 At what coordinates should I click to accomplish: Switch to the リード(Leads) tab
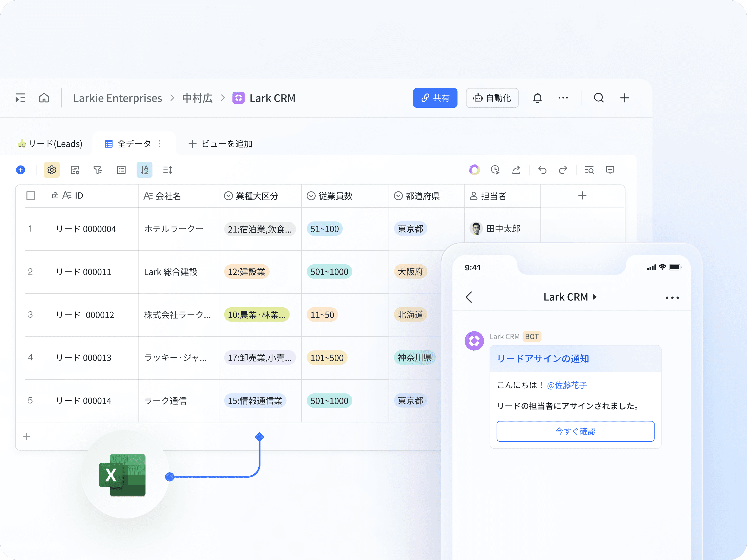(50, 144)
